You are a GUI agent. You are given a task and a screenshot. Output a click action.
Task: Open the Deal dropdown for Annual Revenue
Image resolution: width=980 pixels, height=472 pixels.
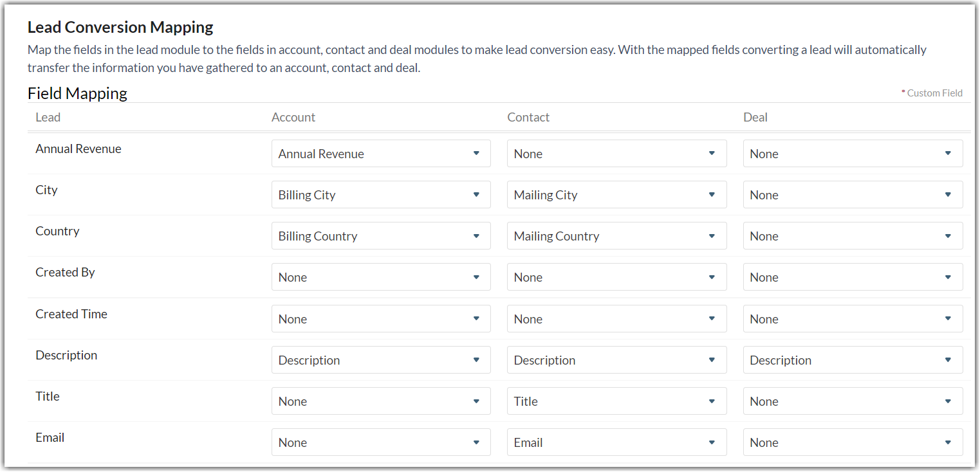[x=853, y=154]
